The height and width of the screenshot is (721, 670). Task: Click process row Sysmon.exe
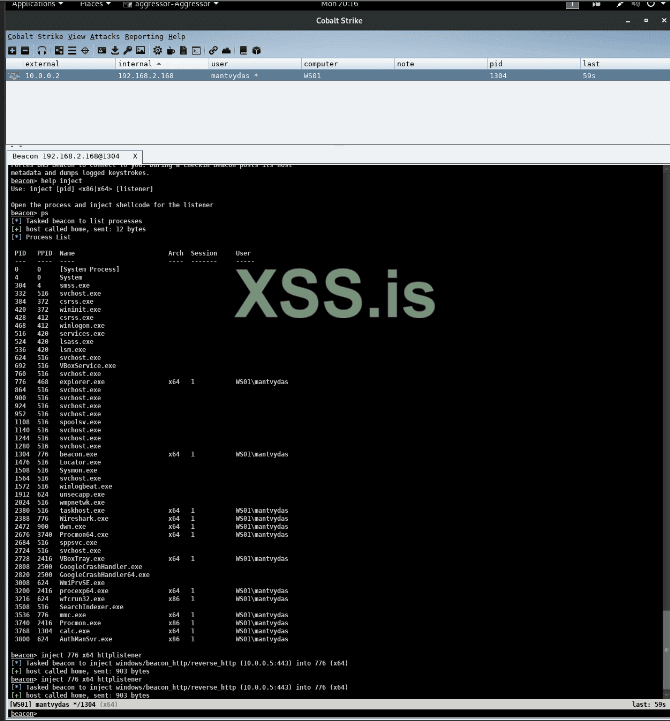[x=56, y=470]
